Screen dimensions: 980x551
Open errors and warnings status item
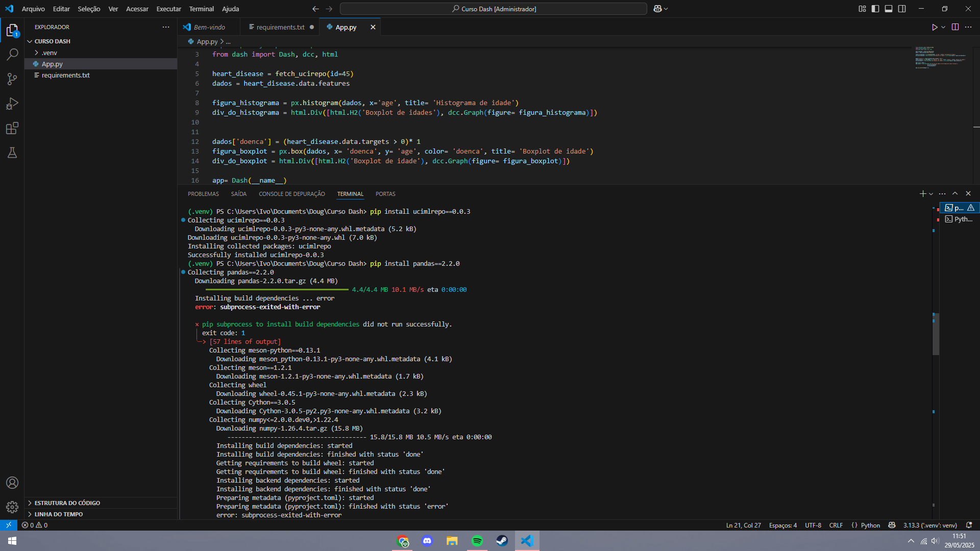[35, 525]
